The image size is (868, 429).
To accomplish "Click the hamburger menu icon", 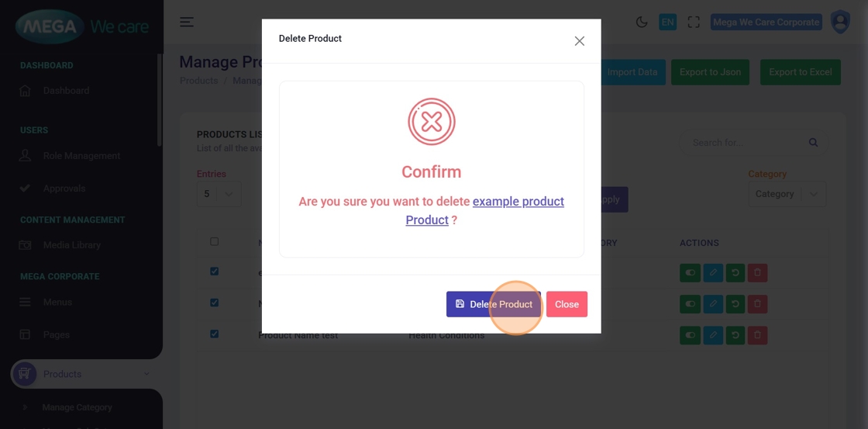I will point(187,22).
